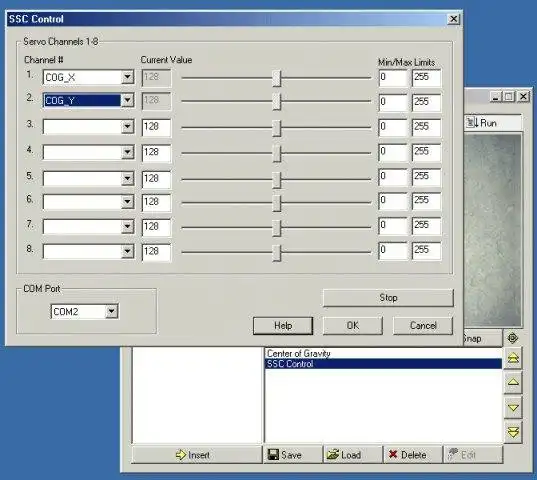Screen dimensions: 537x480
Task: Click the Snap button in background window
Action: point(482,339)
